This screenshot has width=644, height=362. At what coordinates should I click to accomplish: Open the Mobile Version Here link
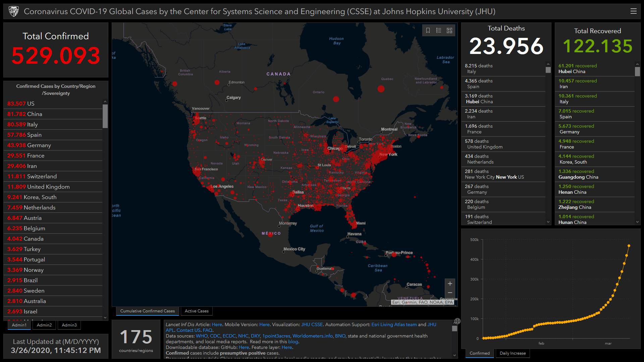pos(264,324)
